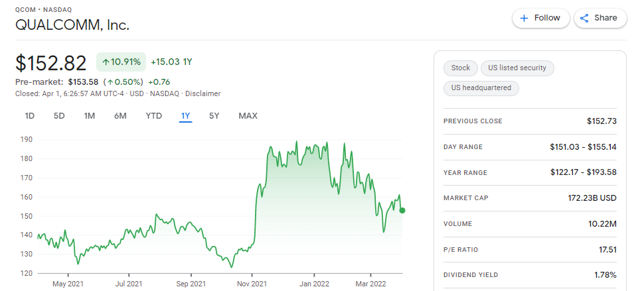This screenshot has width=644, height=291.
Task: Click the P/E ratio value 17.51
Action: (x=607, y=250)
